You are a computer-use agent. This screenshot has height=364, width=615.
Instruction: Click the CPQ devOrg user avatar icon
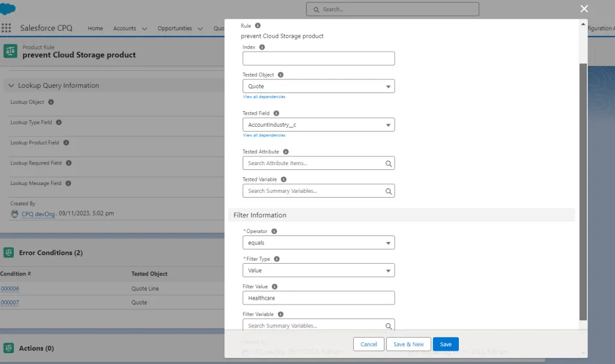point(15,214)
